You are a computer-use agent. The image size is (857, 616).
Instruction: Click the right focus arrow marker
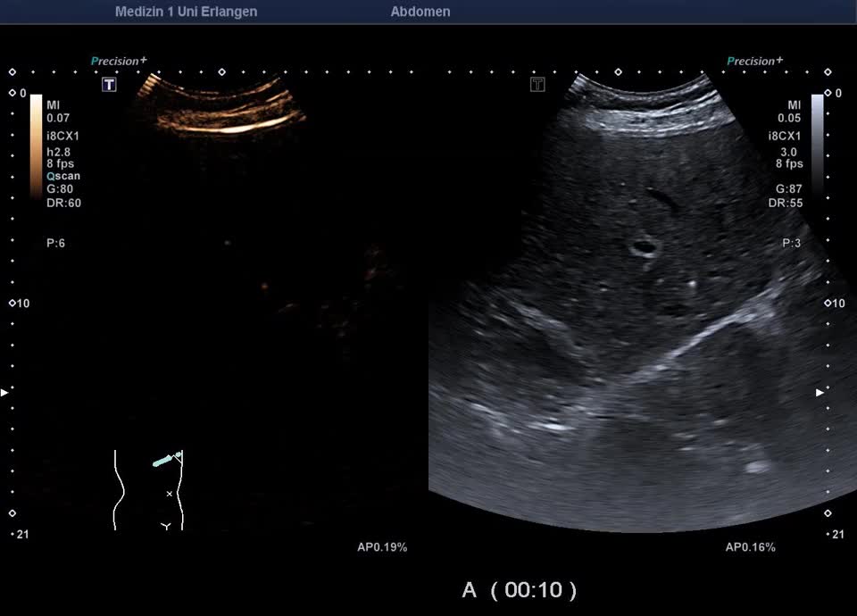tap(820, 392)
